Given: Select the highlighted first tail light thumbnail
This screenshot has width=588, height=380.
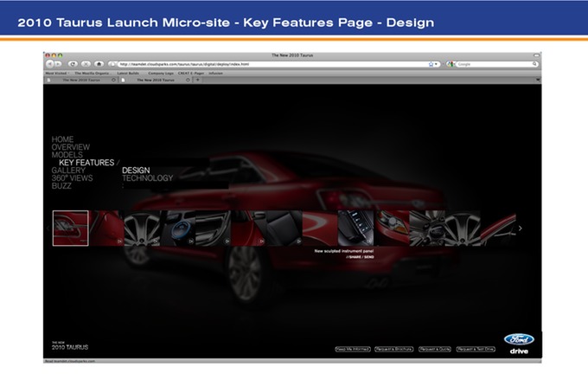Looking at the screenshot, I should (x=71, y=229).
